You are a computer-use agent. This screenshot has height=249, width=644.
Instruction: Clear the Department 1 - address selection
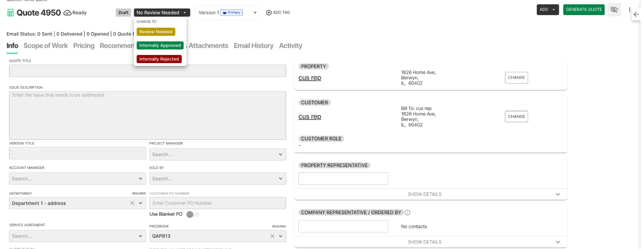coord(132,203)
